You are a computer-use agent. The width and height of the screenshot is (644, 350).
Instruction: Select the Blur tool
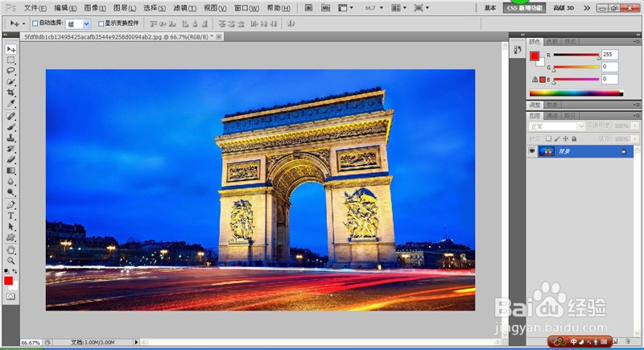[x=10, y=181]
